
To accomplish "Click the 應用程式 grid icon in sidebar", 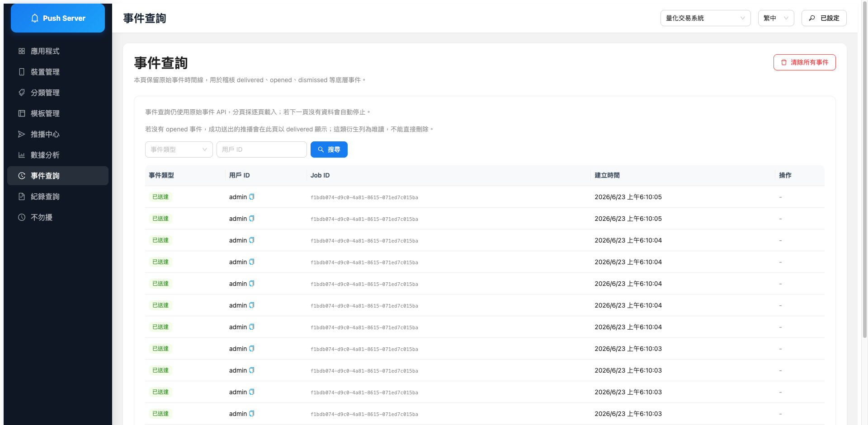I will pos(22,51).
